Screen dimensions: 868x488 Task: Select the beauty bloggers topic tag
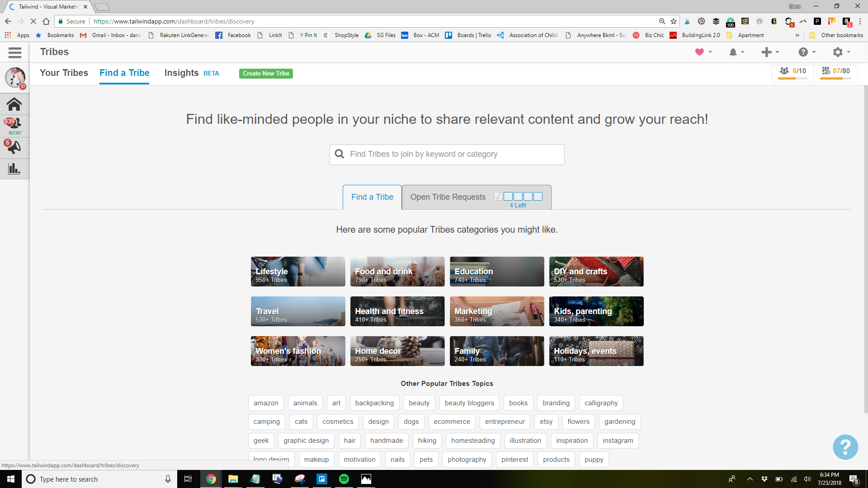pos(469,403)
